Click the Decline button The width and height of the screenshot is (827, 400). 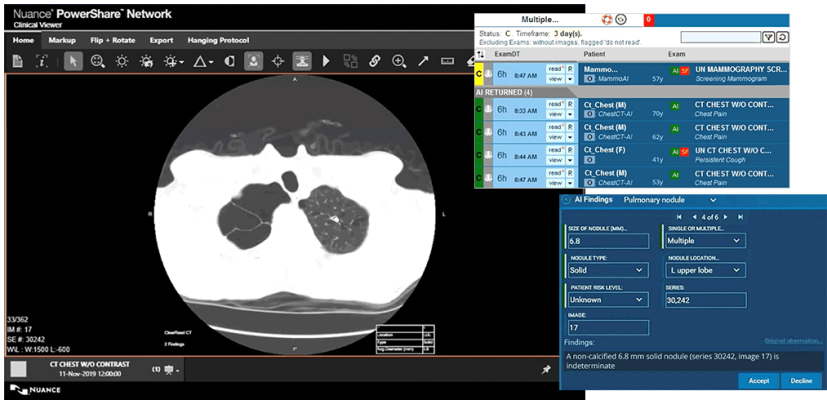(800, 381)
